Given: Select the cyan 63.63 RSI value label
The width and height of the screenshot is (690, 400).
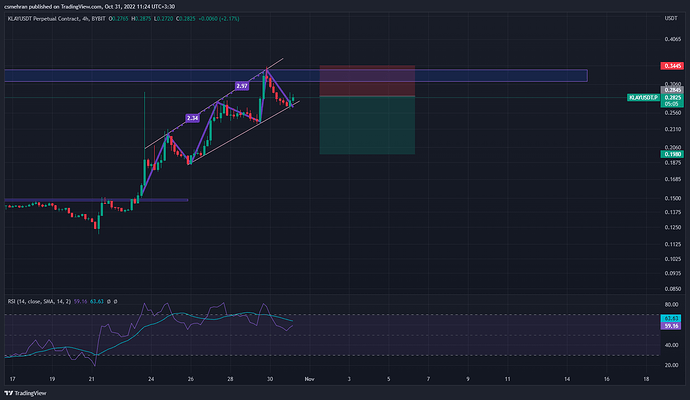Looking at the screenshot, I should click(x=671, y=318).
